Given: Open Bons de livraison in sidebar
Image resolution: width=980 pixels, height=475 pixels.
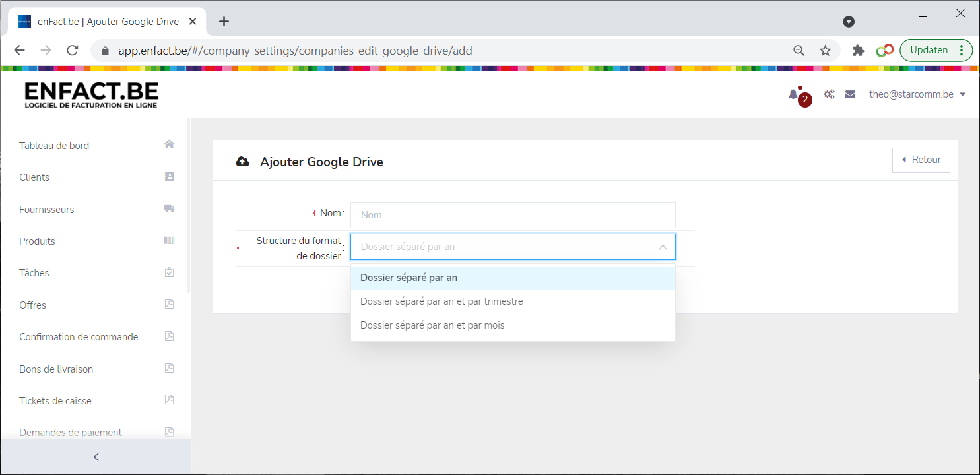Looking at the screenshot, I should (56, 369).
